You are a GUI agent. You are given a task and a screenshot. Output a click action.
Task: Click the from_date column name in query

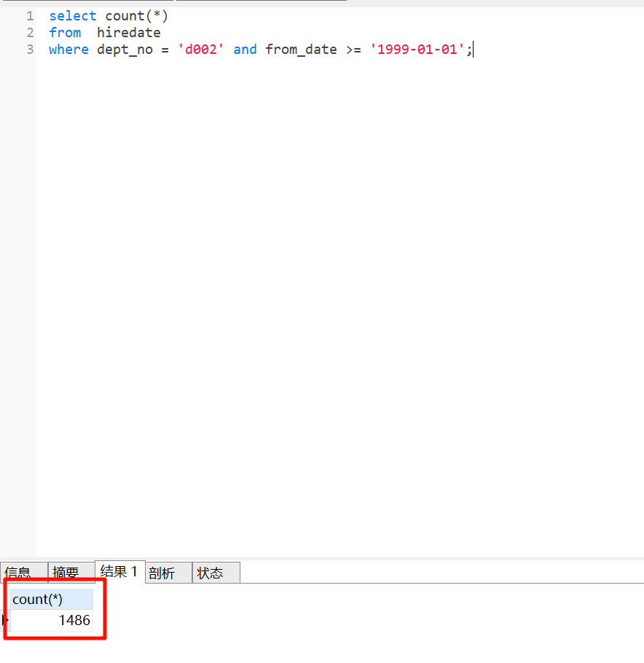301,50
